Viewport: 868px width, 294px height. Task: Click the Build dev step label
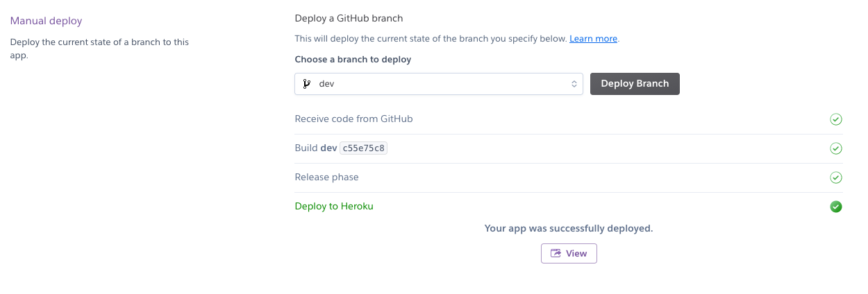[x=315, y=148]
